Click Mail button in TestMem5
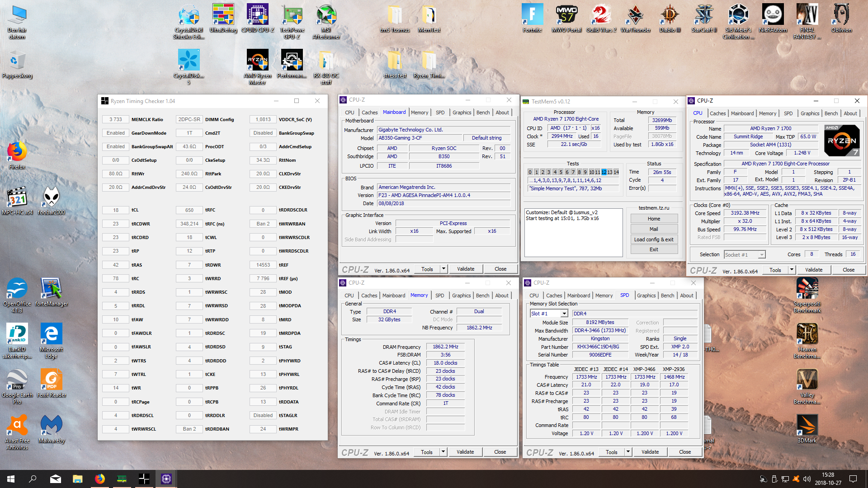 (654, 229)
